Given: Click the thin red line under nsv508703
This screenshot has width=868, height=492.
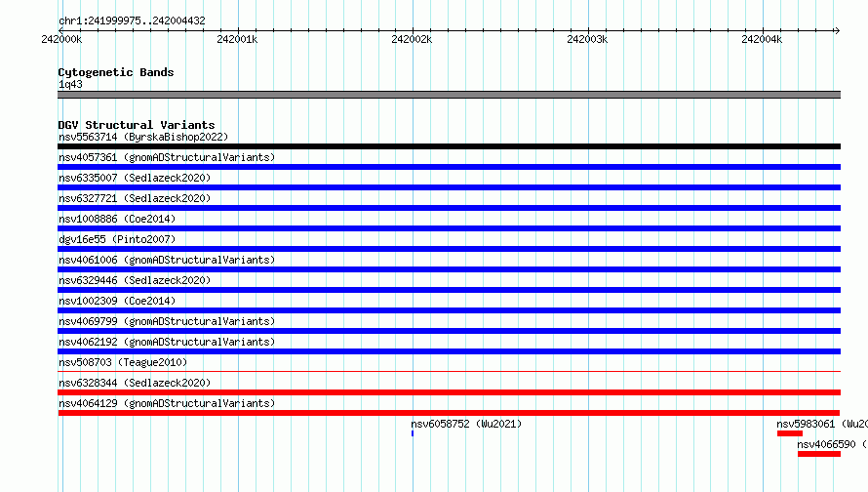Looking at the screenshot, I should (x=449, y=372).
